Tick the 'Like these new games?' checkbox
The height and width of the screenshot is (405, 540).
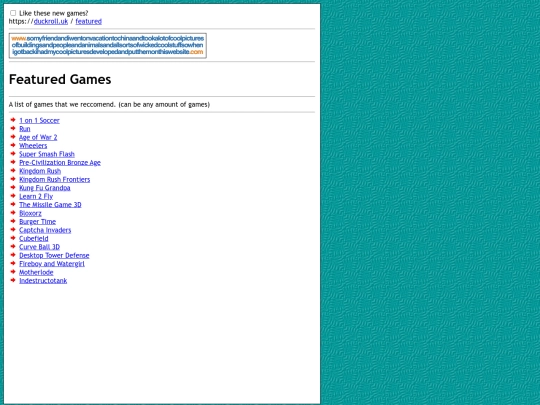click(x=13, y=13)
